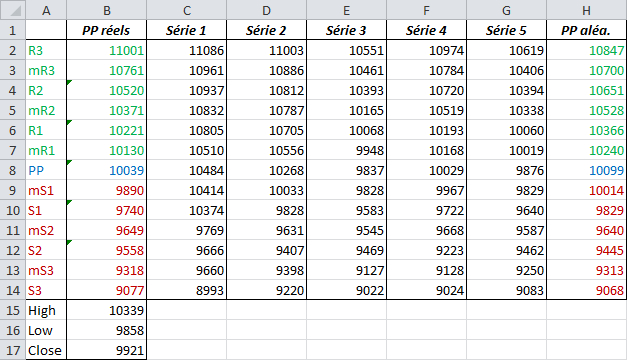
Task: Click the cell with value 8993
Action: (186, 290)
